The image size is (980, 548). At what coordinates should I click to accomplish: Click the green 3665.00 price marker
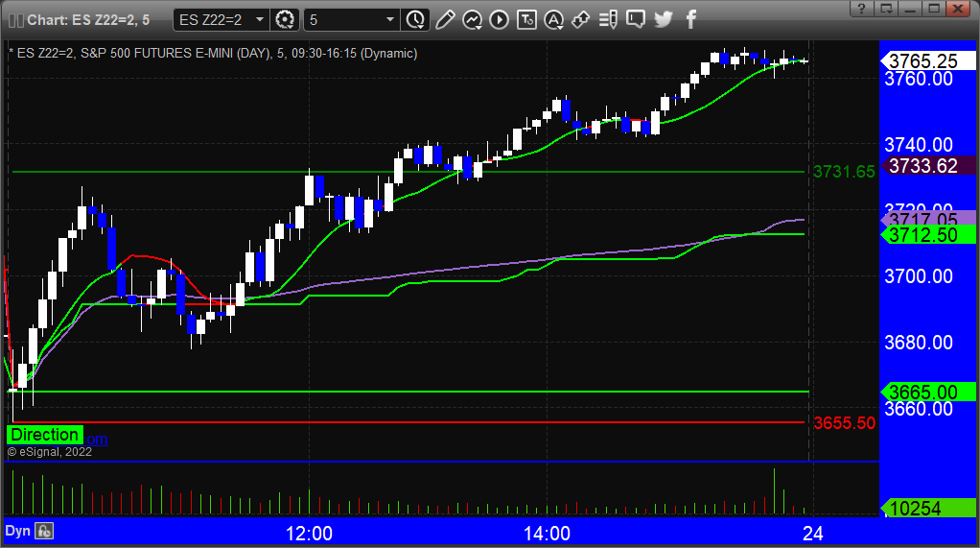click(928, 393)
